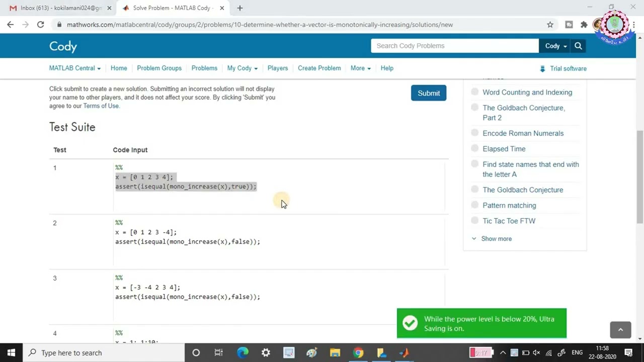
Task: Click the search magnifier button in Cody header
Action: pos(578,46)
